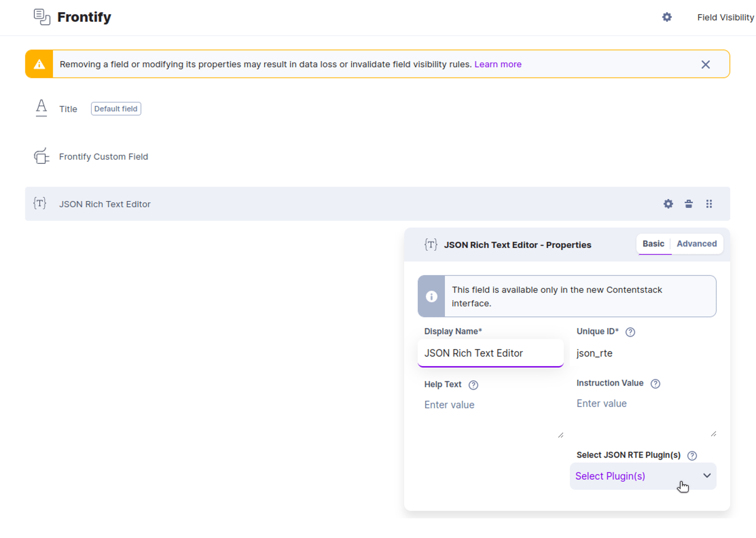Image resolution: width=756 pixels, height=538 pixels.
Task: Switch to the Advanced tab
Action: coord(697,244)
